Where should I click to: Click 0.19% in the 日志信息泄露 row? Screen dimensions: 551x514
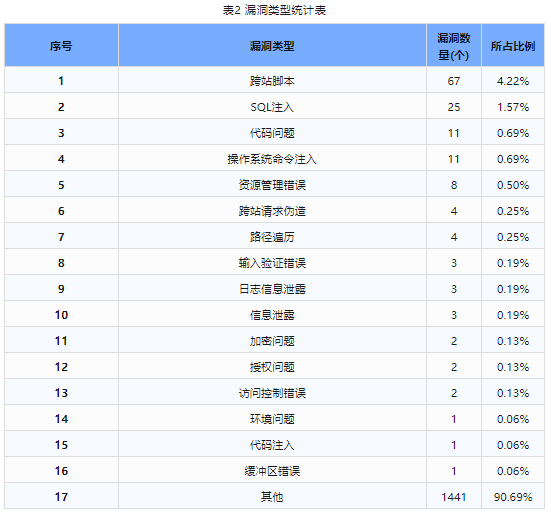click(513, 289)
